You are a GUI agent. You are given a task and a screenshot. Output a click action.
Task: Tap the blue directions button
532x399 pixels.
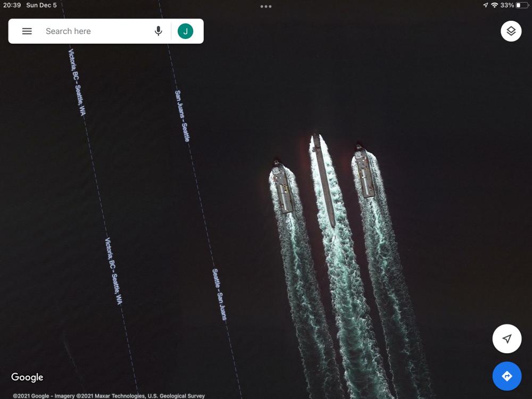coord(506,376)
